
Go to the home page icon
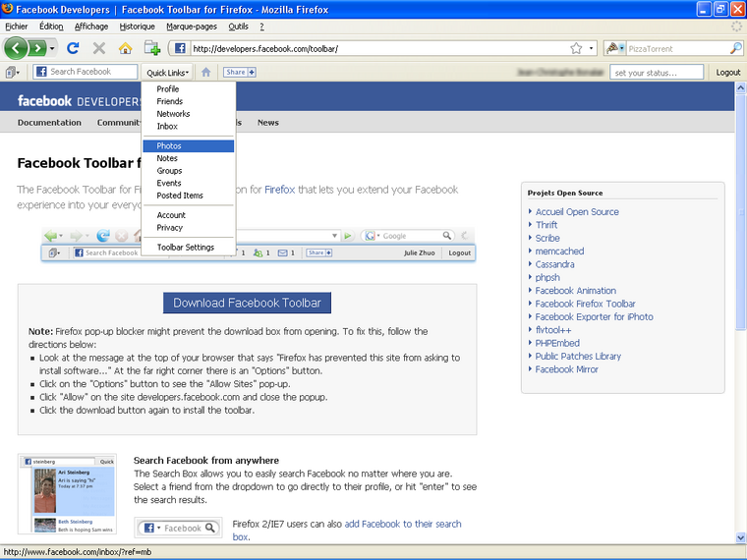[125, 48]
